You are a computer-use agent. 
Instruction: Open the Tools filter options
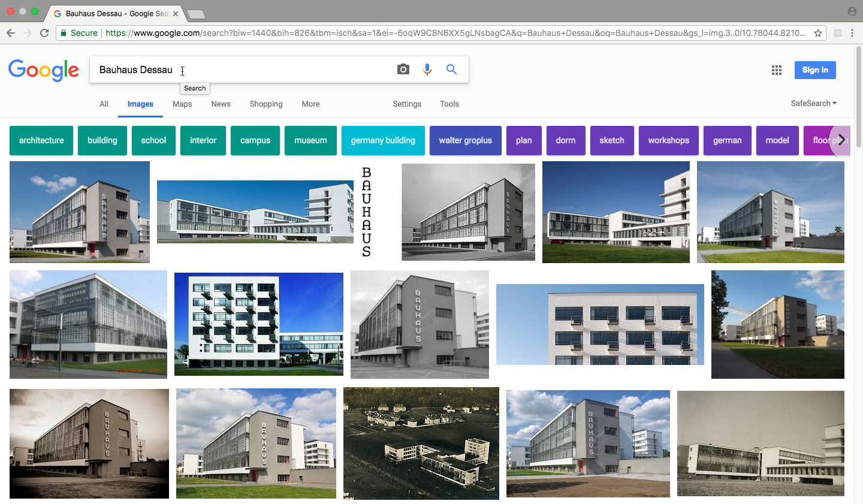click(x=449, y=104)
